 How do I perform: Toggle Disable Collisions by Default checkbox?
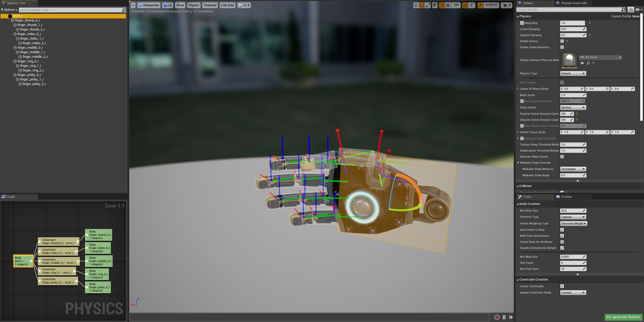pyautogui.click(x=562, y=248)
